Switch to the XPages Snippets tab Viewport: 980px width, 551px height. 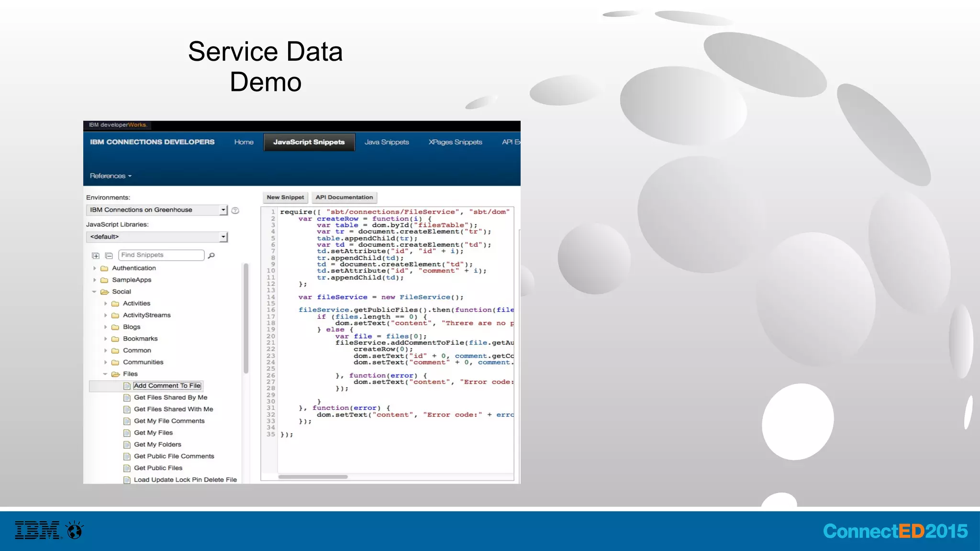coord(455,142)
